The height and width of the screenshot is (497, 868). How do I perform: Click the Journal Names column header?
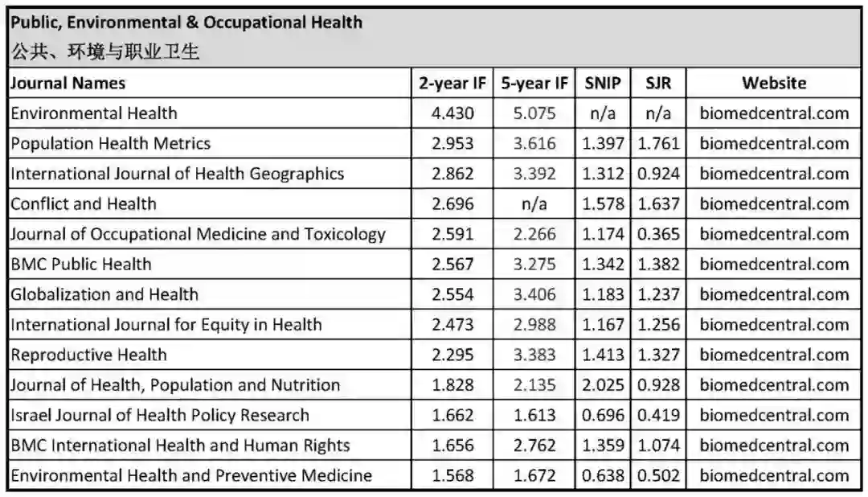pyautogui.click(x=68, y=83)
